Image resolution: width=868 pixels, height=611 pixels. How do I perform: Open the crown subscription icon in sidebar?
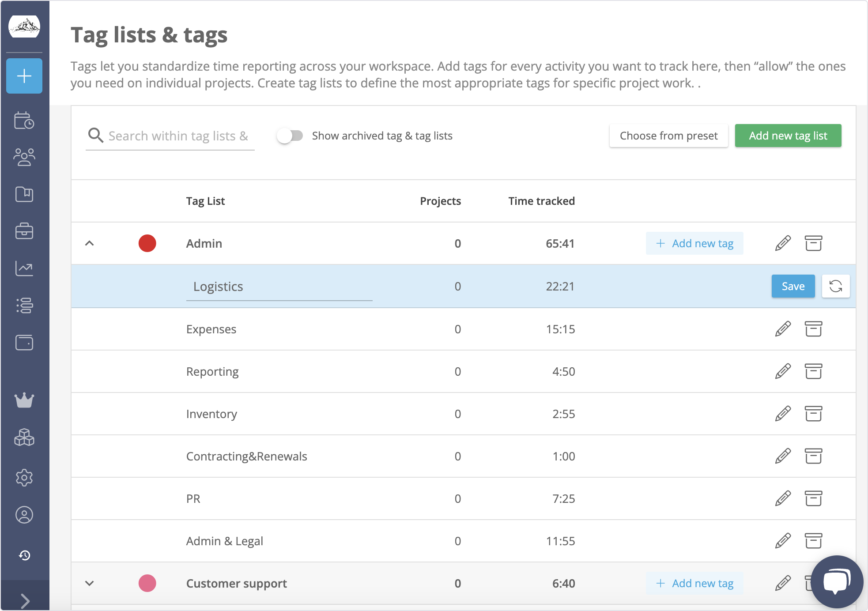[x=24, y=400]
